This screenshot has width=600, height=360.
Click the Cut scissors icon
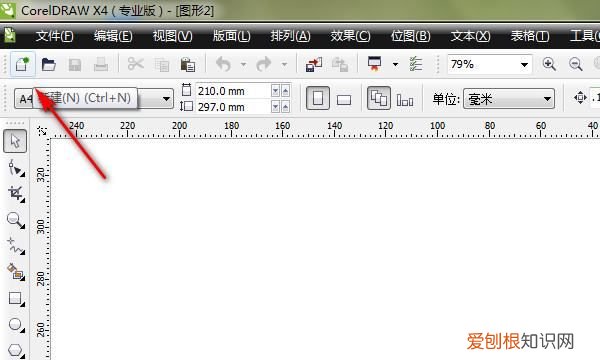click(x=135, y=64)
